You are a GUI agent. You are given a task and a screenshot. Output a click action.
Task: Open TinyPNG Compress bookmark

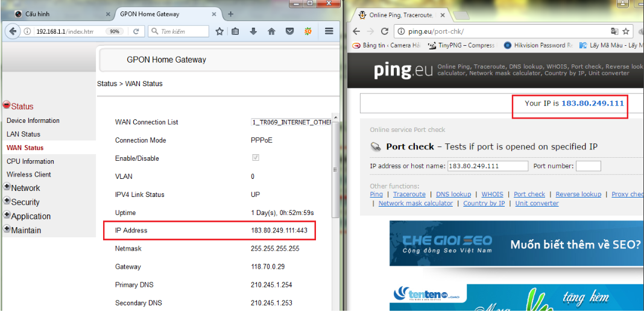[461, 45]
